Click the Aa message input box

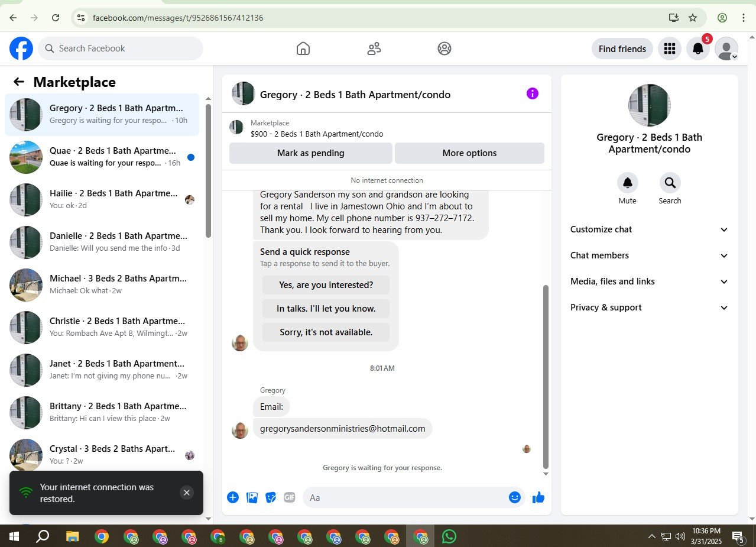tap(405, 497)
